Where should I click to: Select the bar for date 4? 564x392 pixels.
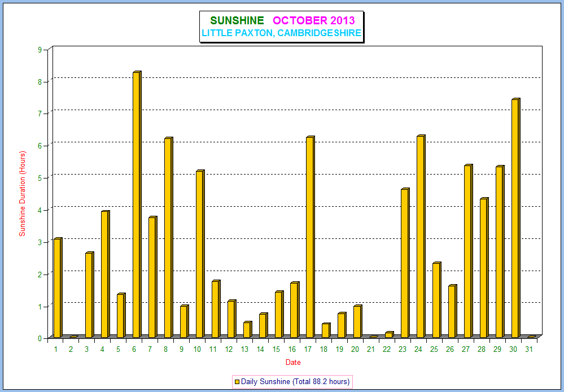[106, 275]
